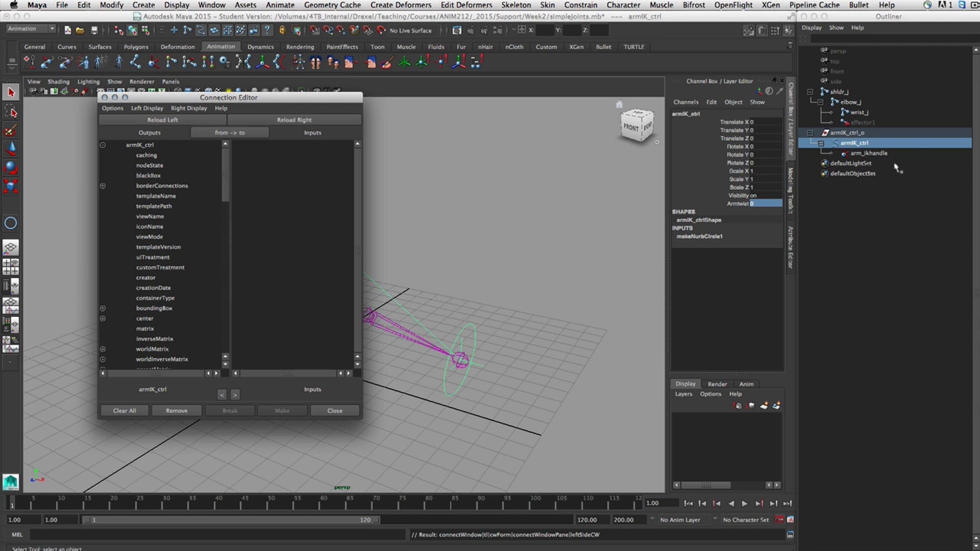Select arm_ikhandle in the Outliner
Screen dimensions: 980x551
[x=869, y=153]
